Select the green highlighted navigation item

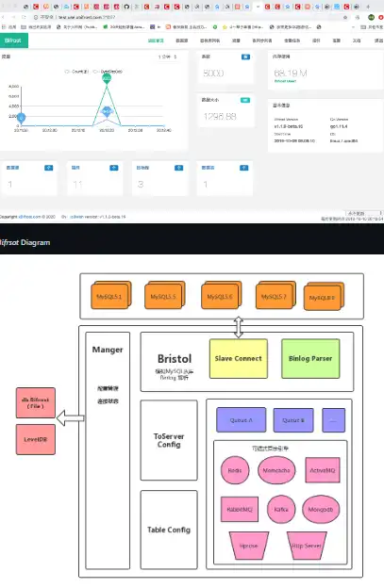click(x=156, y=41)
